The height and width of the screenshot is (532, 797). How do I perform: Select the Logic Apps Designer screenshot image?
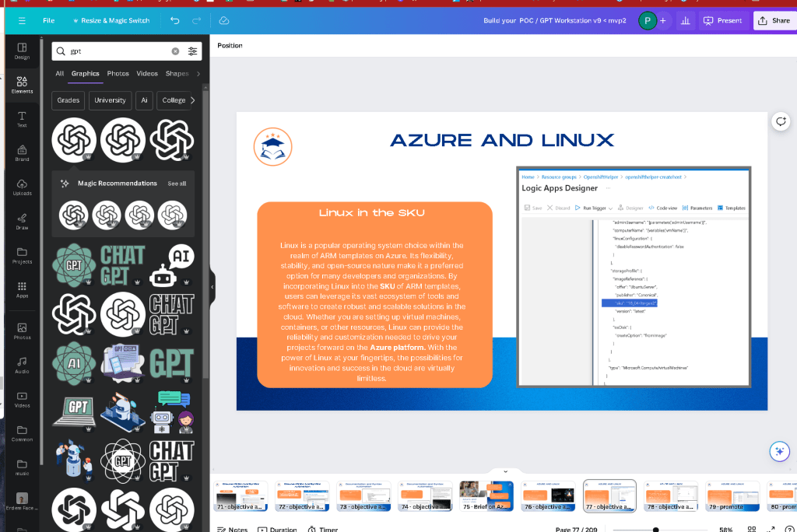(634, 277)
